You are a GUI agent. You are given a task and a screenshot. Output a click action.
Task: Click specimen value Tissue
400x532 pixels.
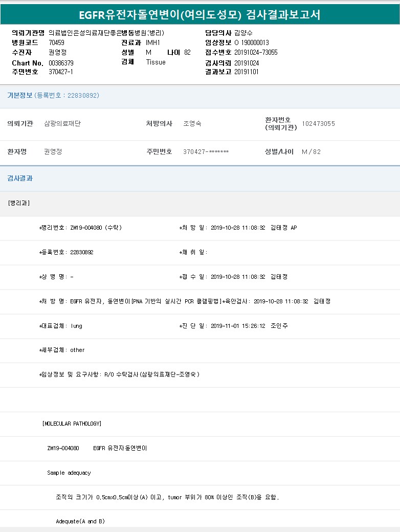[x=155, y=62]
